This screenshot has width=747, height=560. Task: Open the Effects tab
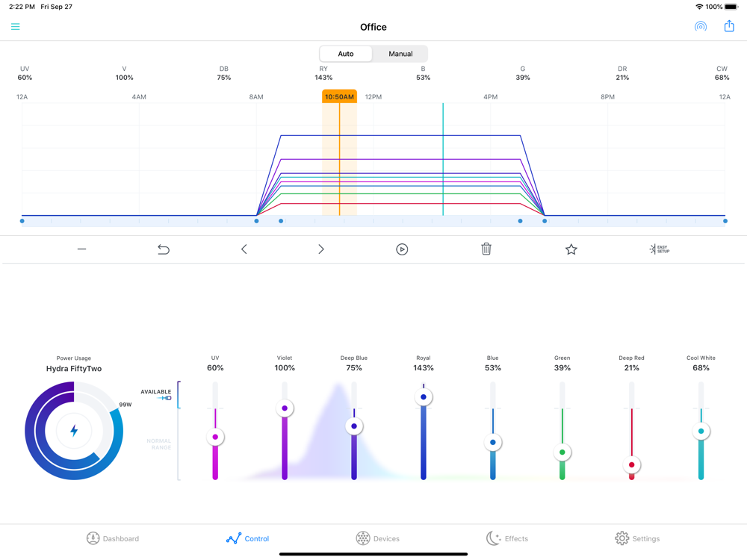pyautogui.click(x=507, y=538)
